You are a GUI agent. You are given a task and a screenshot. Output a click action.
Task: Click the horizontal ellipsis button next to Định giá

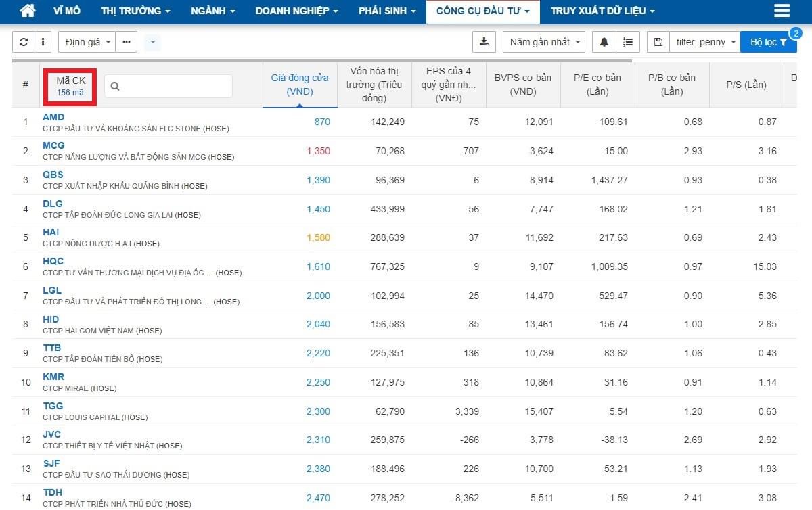pyautogui.click(x=126, y=42)
